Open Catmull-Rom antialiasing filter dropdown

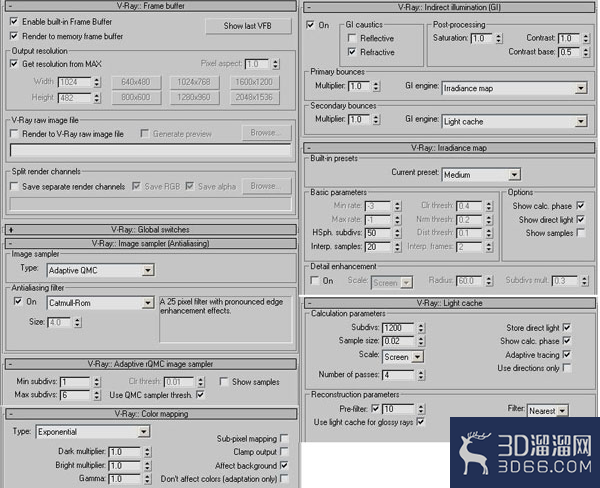point(101,303)
